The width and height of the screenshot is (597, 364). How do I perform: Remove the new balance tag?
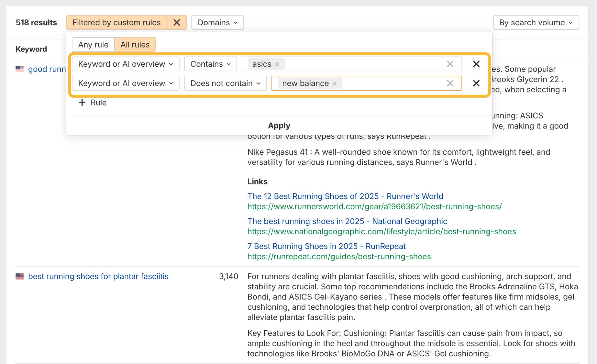click(x=335, y=83)
